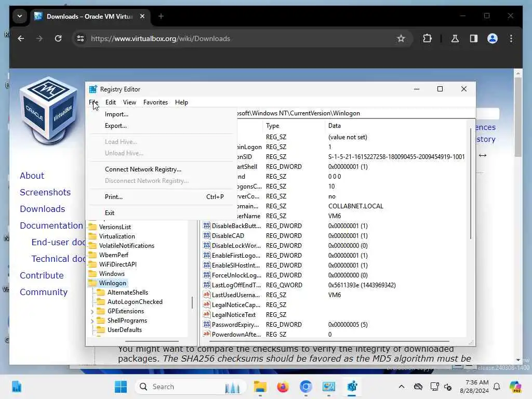This screenshot has width=532, height=399.
Task: Select Print... menu entry
Action: click(162, 197)
